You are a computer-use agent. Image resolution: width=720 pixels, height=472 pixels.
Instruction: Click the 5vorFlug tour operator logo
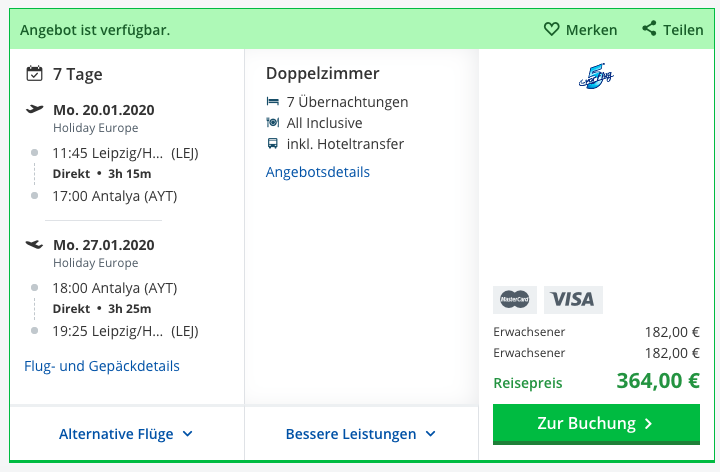point(596,76)
